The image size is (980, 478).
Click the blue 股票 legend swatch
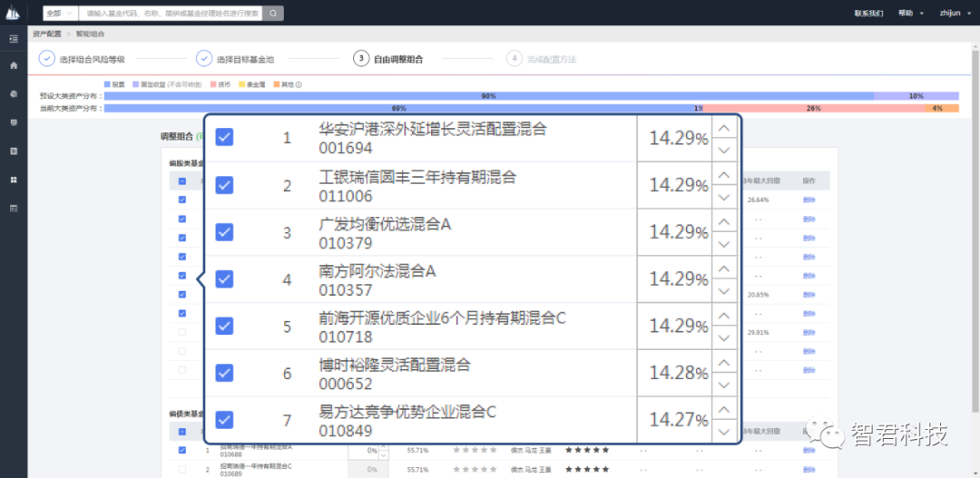pyautogui.click(x=107, y=84)
